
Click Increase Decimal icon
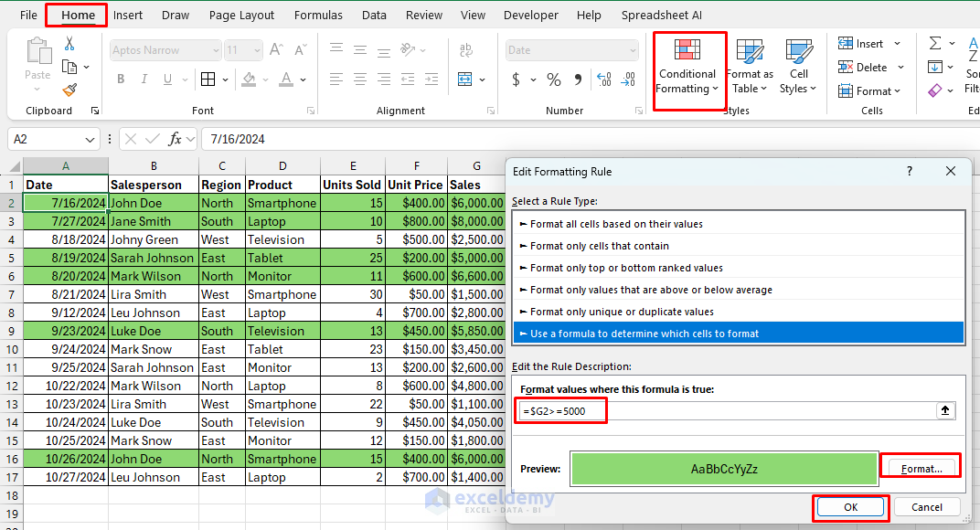(604, 79)
